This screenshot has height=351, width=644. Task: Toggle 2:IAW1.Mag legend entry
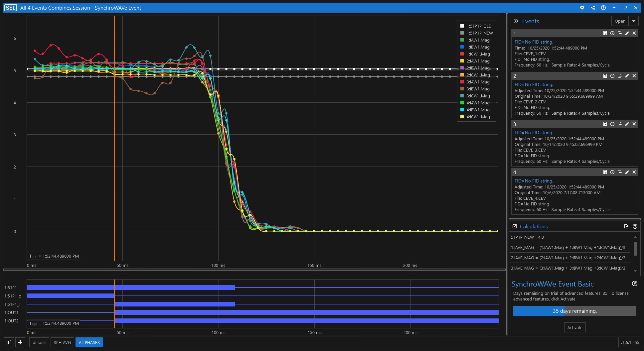(x=475, y=61)
